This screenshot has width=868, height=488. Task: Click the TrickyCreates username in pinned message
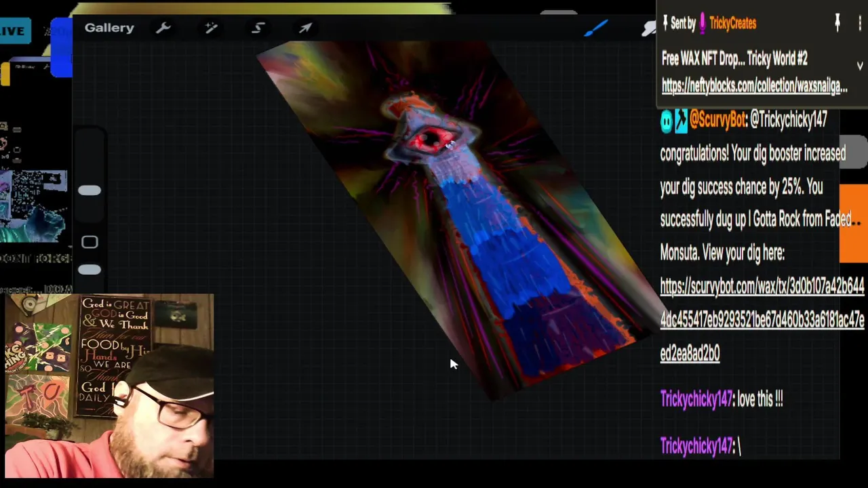pos(732,23)
